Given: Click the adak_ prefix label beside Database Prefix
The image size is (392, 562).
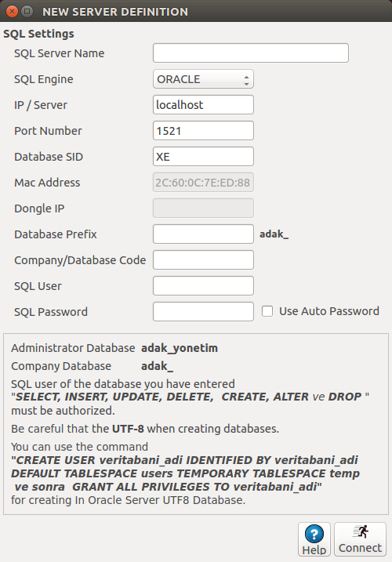Looking at the screenshot, I should click(274, 234).
